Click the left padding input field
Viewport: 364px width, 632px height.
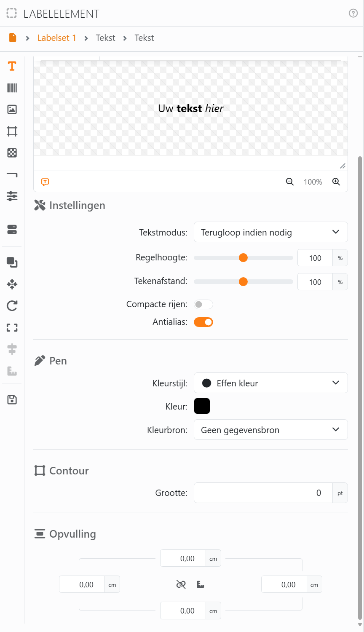click(x=82, y=584)
